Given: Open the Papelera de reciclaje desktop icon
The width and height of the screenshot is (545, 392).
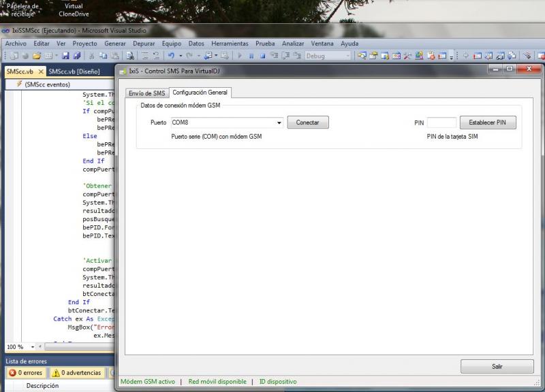Looking at the screenshot, I should (22, 9).
